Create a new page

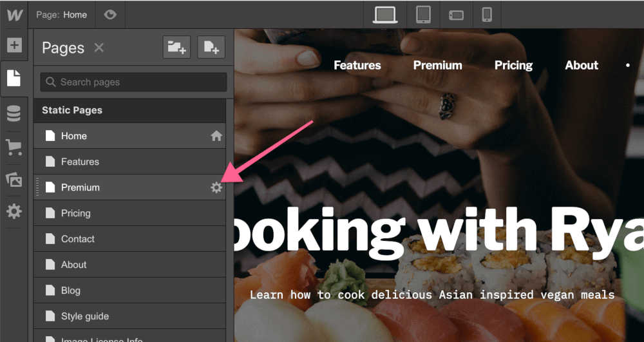pos(211,48)
